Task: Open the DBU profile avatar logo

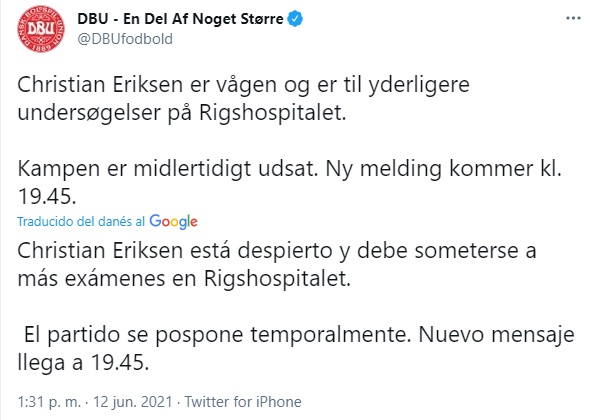Action: click(41, 29)
